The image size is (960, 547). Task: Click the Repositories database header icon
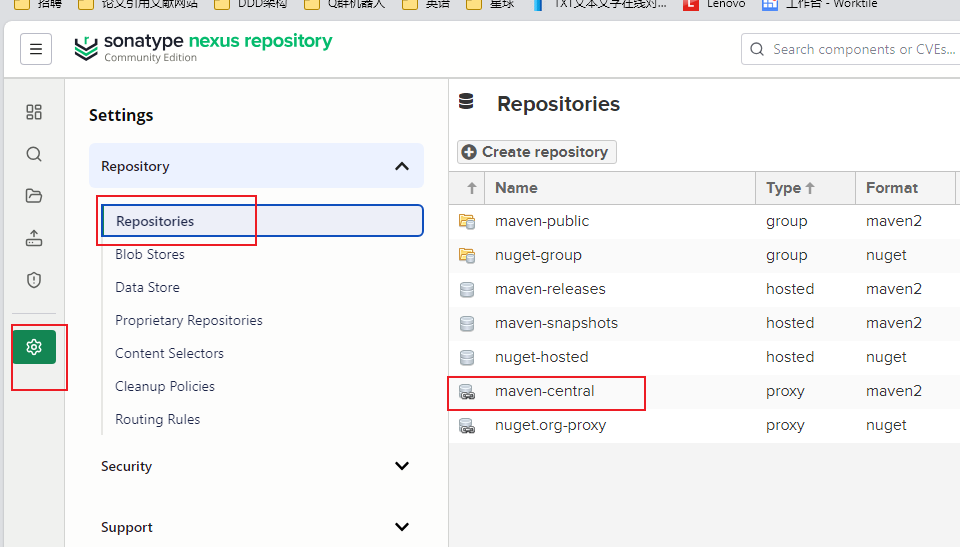coord(467,102)
